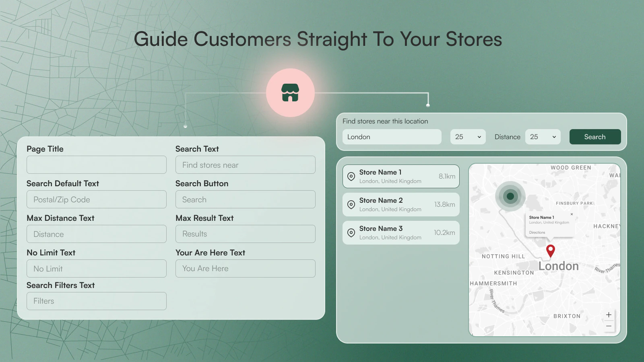Click the Search Filters Text field
The height and width of the screenshot is (362, 644).
coord(97,301)
